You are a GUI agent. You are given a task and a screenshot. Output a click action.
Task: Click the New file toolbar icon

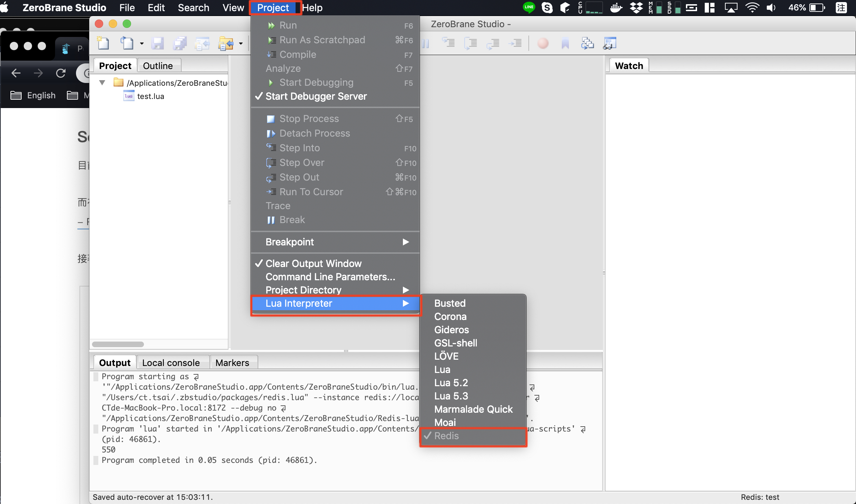click(x=103, y=44)
